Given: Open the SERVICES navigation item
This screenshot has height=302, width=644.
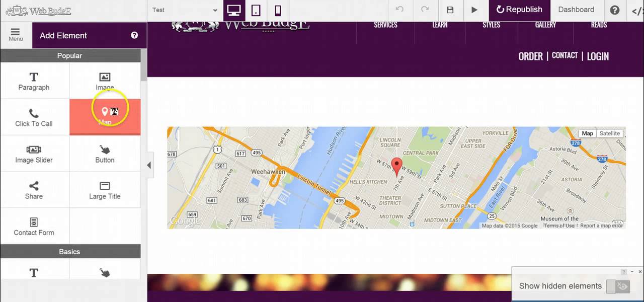Looking at the screenshot, I should [385, 25].
